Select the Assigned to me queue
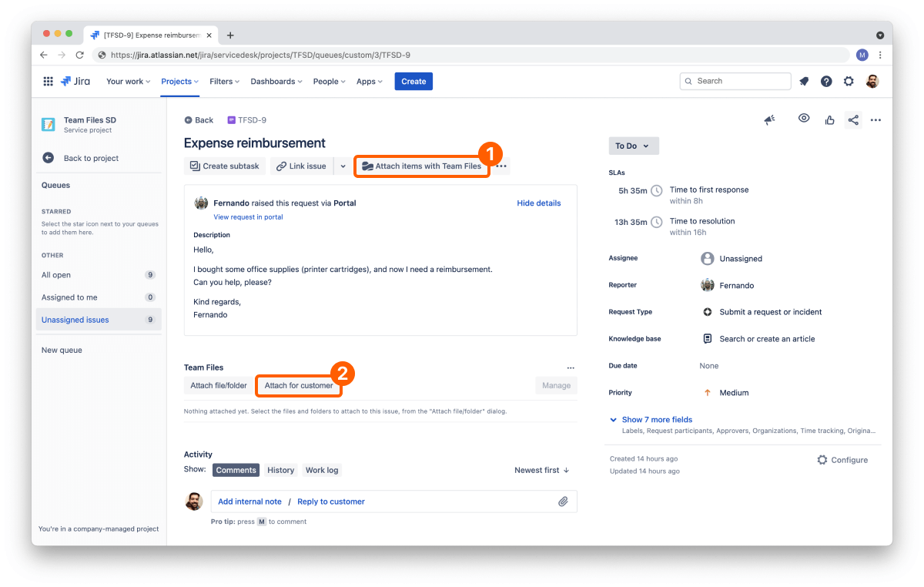Image resolution: width=924 pixels, height=587 pixels. tap(99, 297)
